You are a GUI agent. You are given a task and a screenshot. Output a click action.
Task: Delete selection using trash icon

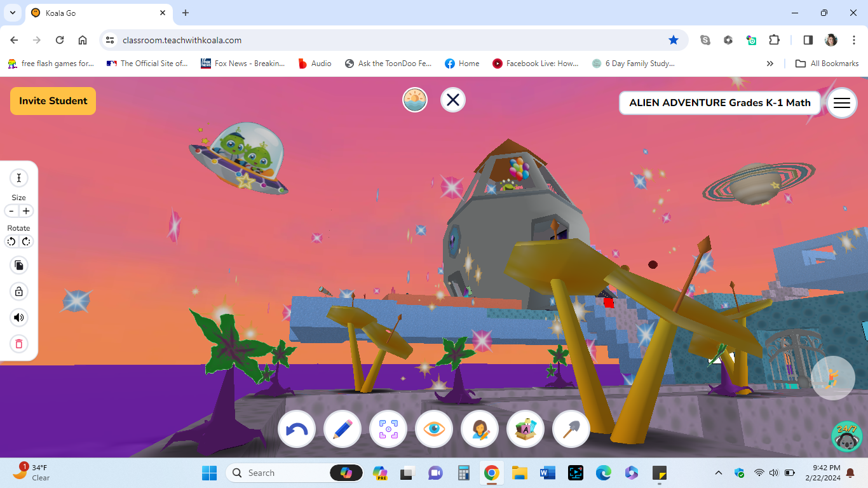(x=18, y=344)
